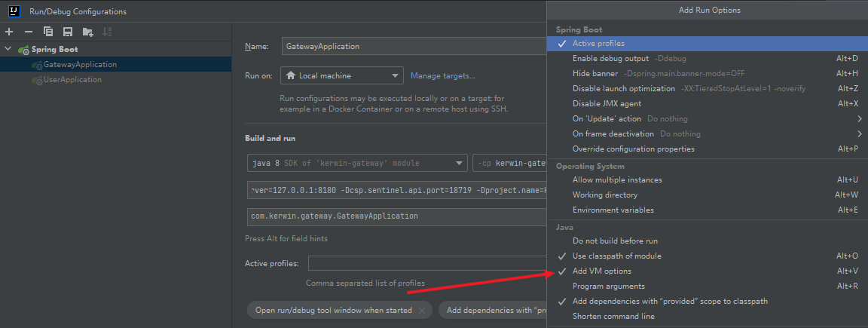Open the Manage targets link
This screenshot has width=868, height=328.
pyautogui.click(x=443, y=76)
